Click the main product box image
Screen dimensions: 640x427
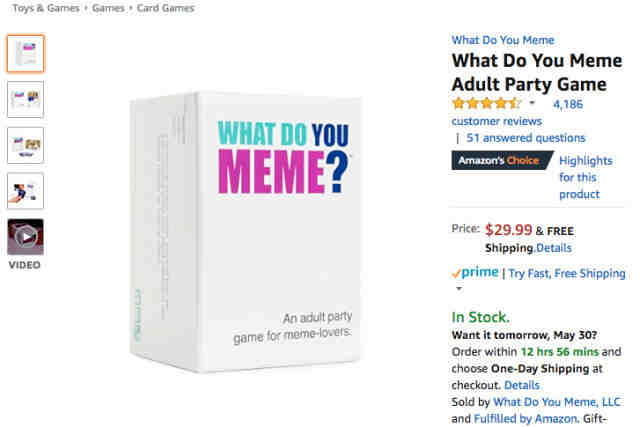pyautogui.click(x=245, y=232)
